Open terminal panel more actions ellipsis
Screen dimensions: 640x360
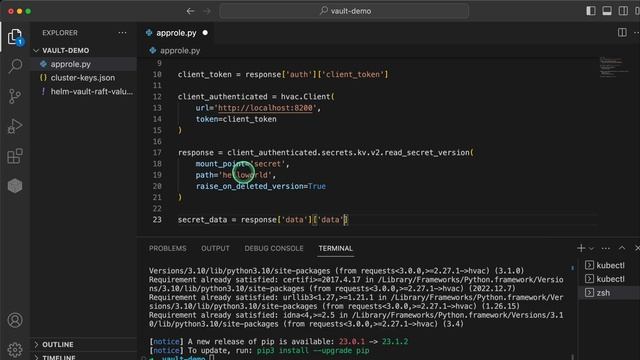606,248
